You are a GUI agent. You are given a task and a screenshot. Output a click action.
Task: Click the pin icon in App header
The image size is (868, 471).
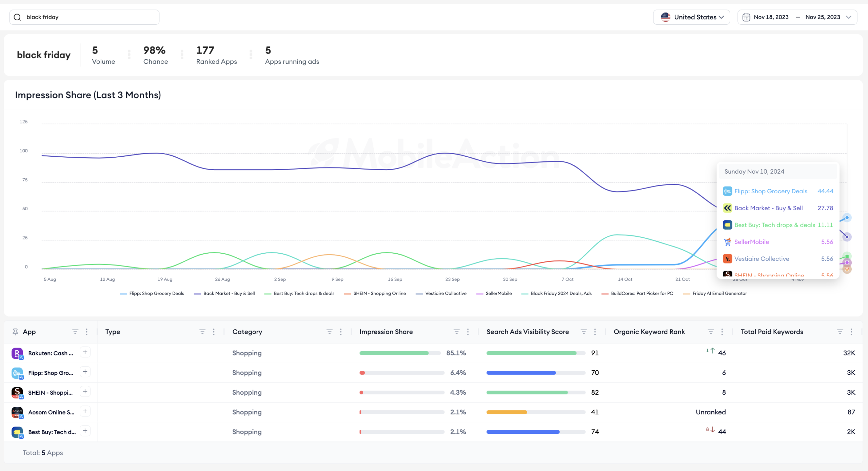[x=15, y=332]
